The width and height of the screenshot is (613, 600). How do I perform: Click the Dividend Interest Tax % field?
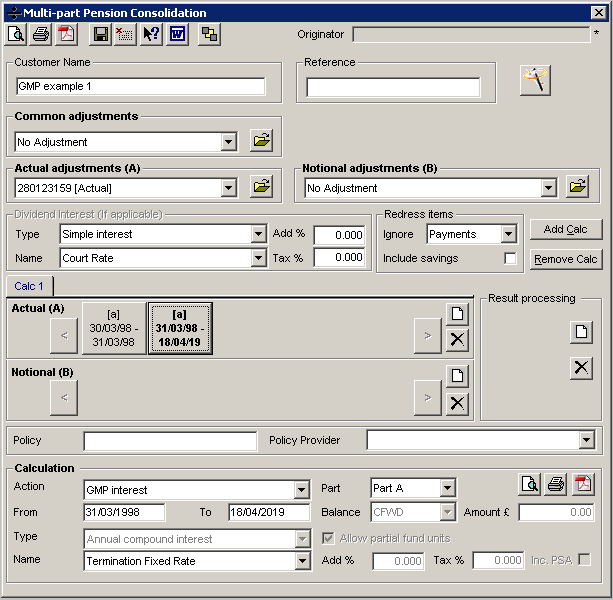(339, 258)
